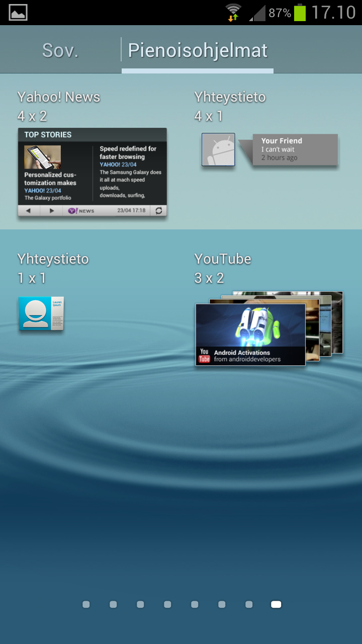Click the 17.10 clock in status bar
This screenshot has height=644, width=362.
(x=333, y=12)
